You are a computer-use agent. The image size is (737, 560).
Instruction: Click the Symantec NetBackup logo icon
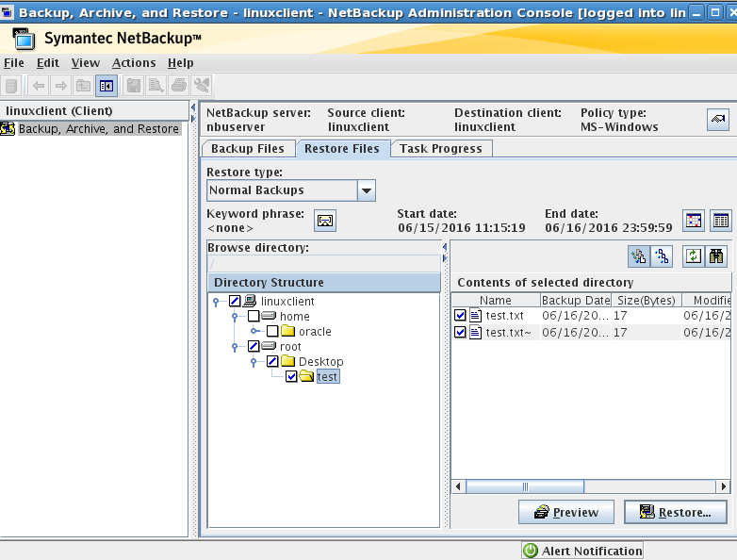[24, 39]
